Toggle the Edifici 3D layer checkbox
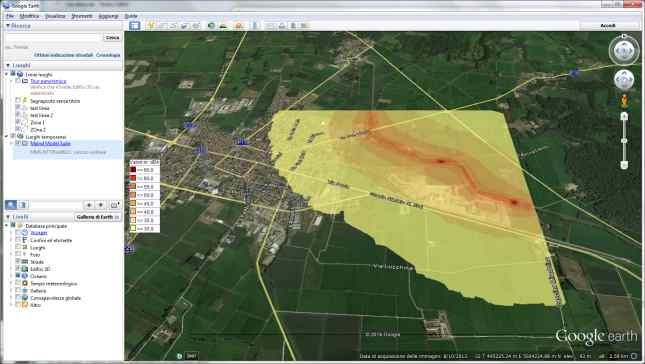 [x=18, y=269]
